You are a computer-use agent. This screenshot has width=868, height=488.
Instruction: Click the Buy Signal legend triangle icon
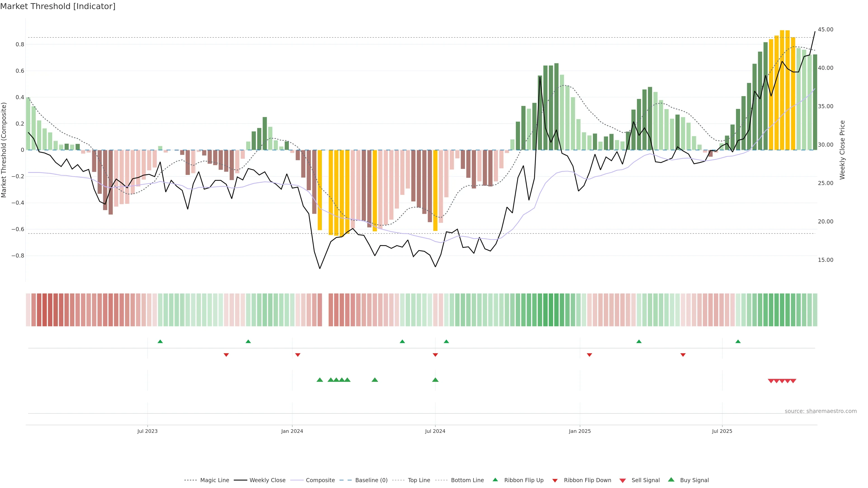pos(671,480)
